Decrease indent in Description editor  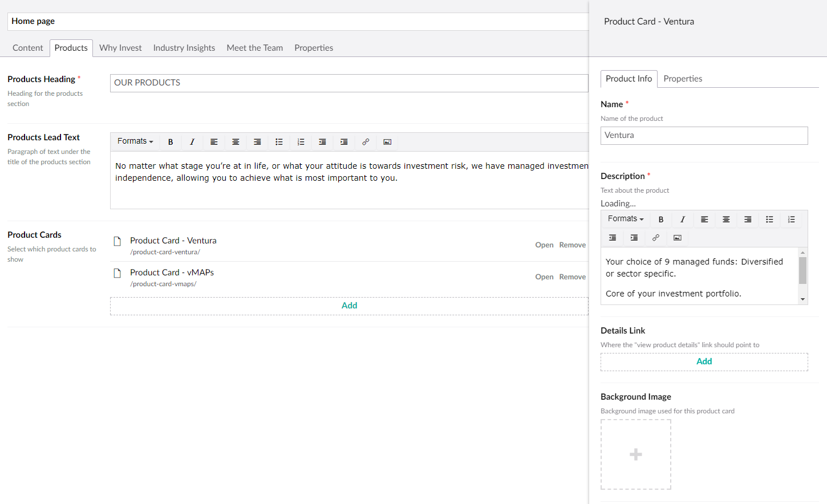click(613, 238)
